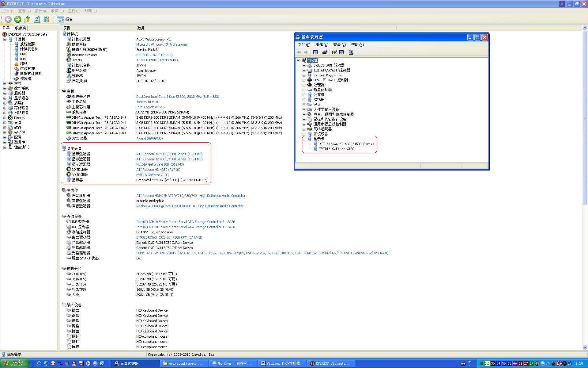The height and width of the screenshot is (368, 588).
Task: Click printer icon in Device Manager toolbar
Action: tap(325, 52)
